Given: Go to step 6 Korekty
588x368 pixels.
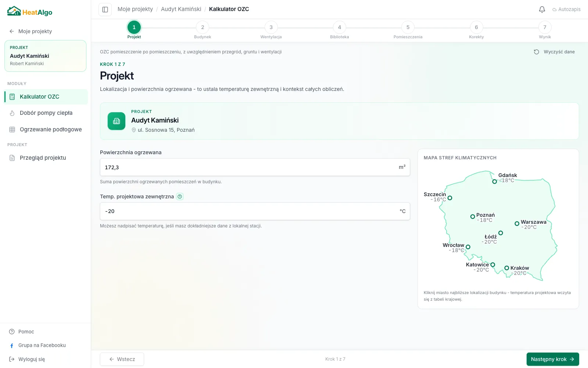Looking at the screenshot, I should pyautogui.click(x=476, y=30).
